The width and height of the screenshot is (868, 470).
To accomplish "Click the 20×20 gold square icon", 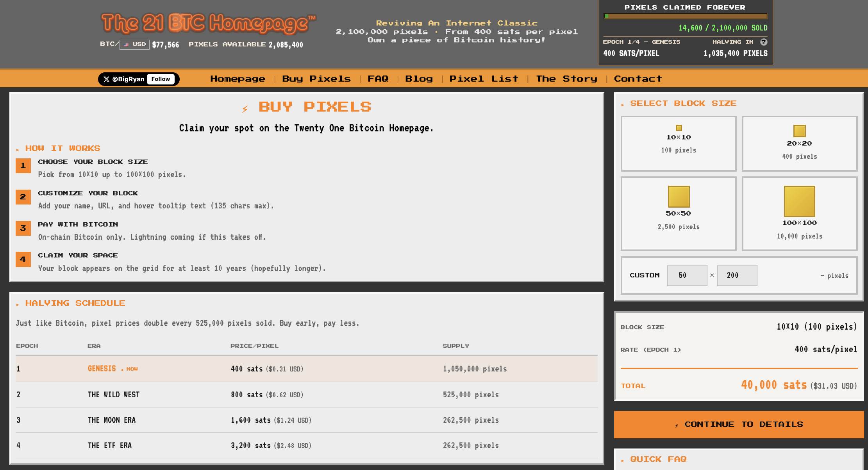I will pos(799,131).
